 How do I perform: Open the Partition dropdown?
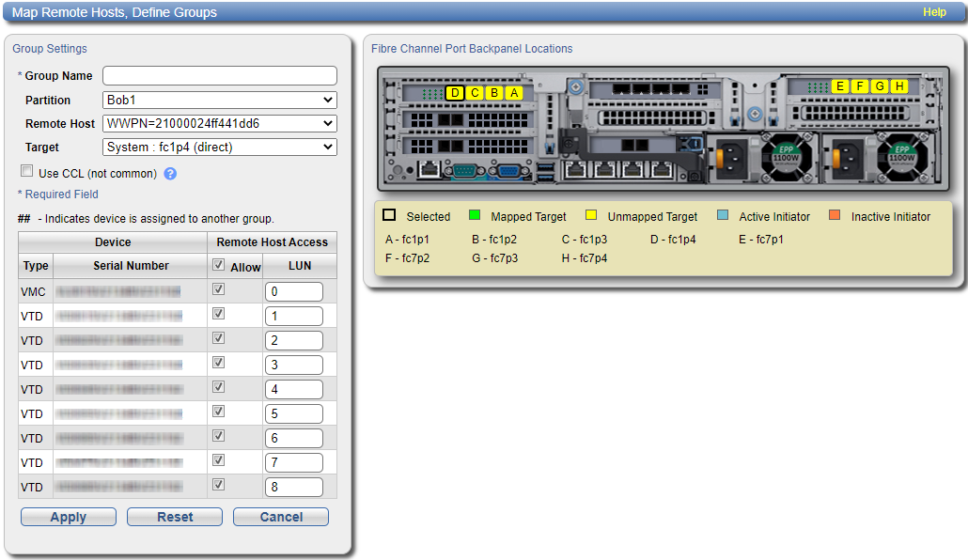tap(219, 100)
